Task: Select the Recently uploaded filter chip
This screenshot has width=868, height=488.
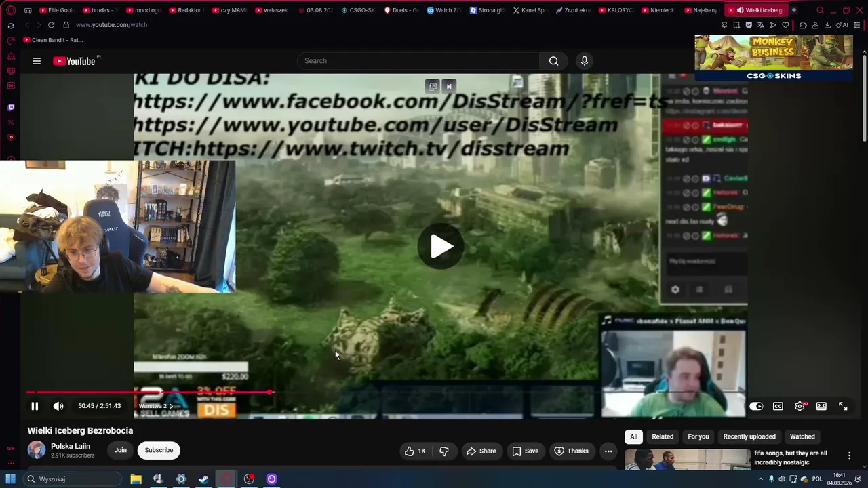Action: point(749,436)
